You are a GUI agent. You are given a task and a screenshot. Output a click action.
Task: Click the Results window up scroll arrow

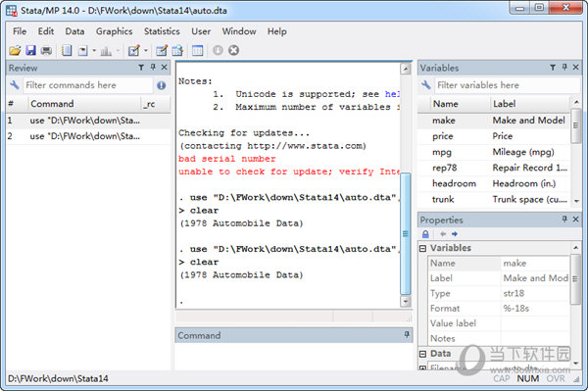coord(406,69)
